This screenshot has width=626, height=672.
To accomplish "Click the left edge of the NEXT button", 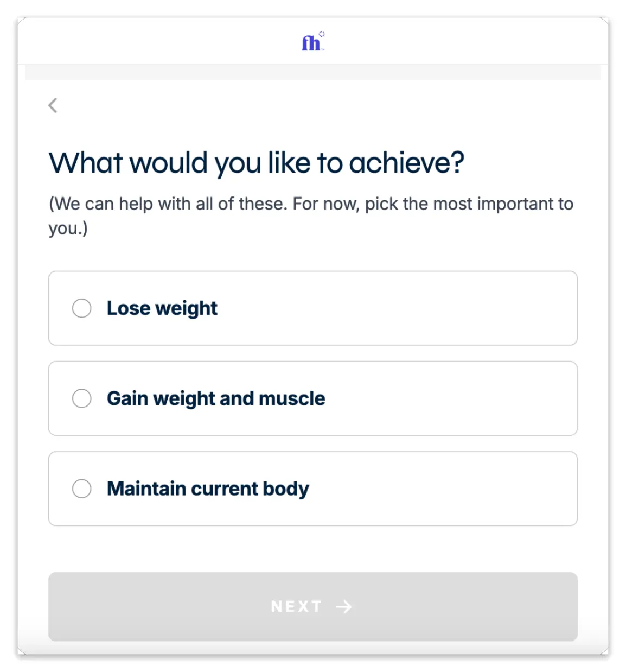I will click(x=60, y=606).
